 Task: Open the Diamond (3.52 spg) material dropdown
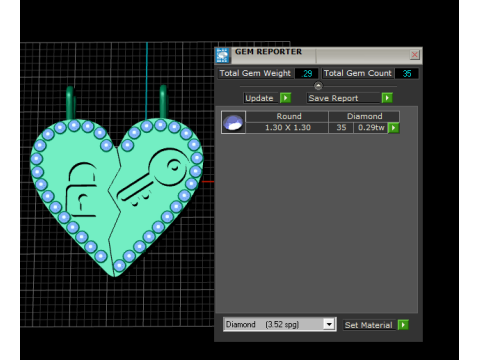pyautogui.click(x=280, y=324)
